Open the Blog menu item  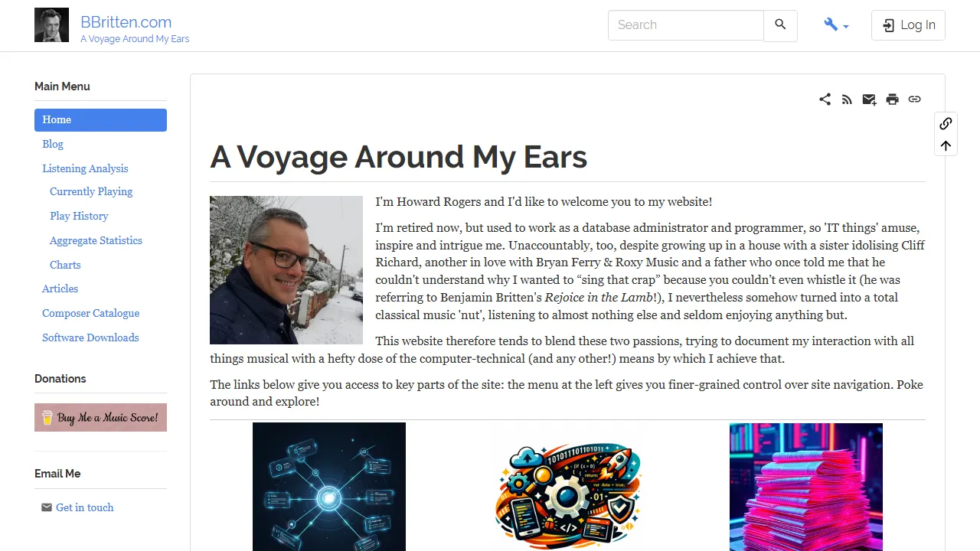click(53, 144)
